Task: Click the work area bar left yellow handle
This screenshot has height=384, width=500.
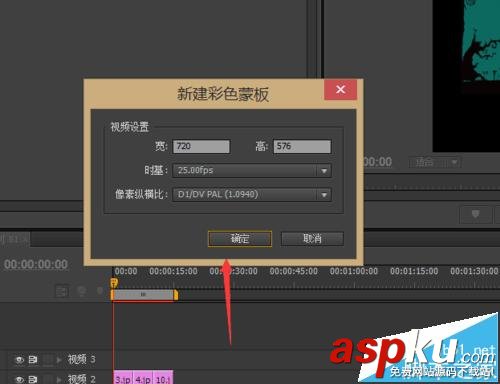Action: tap(112, 295)
